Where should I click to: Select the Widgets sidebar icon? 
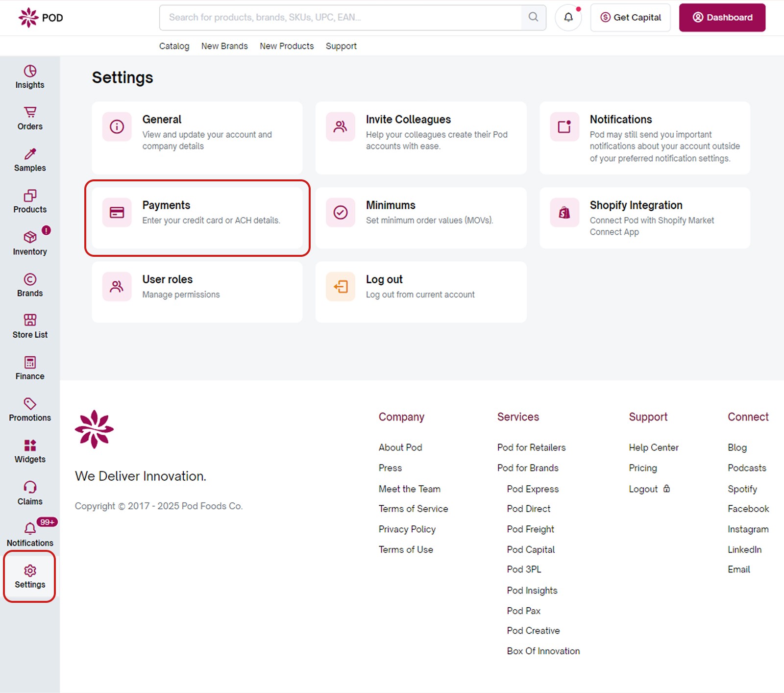[x=29, y=445]
